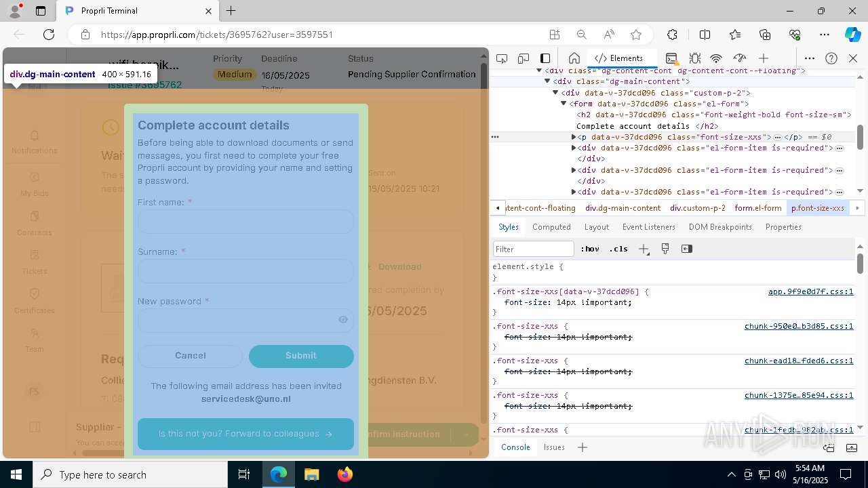Select form.el-form breadcrumb
Viewport: 868px width, 488px height.
point(758,208)
